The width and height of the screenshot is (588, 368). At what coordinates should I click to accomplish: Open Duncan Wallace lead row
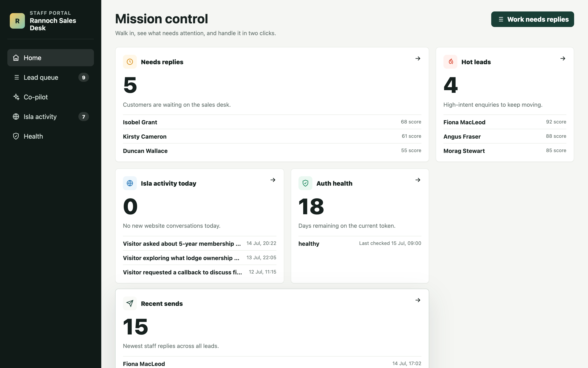[272, 151]
